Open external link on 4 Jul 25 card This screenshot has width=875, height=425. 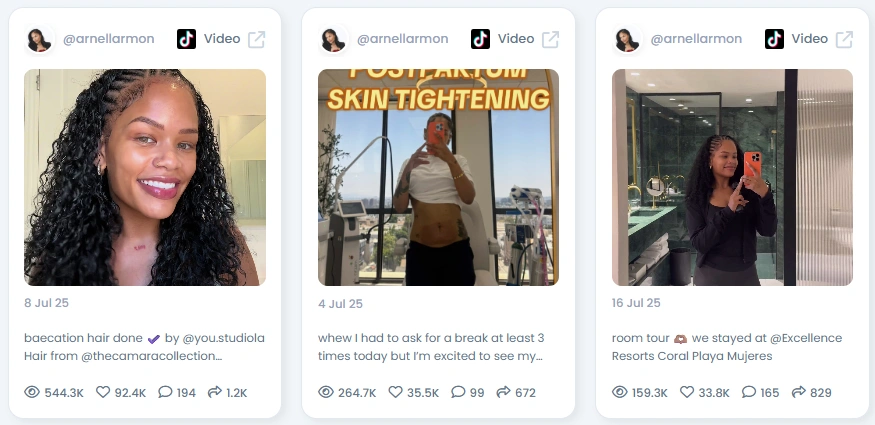(551, 39)
